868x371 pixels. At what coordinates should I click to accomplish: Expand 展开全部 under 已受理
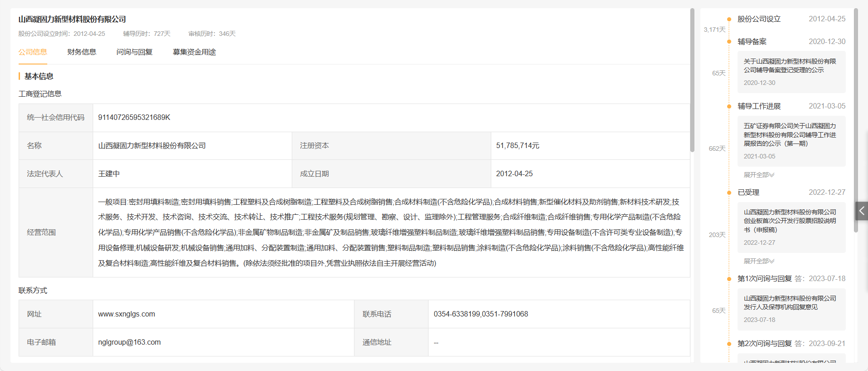coord(759,261)
